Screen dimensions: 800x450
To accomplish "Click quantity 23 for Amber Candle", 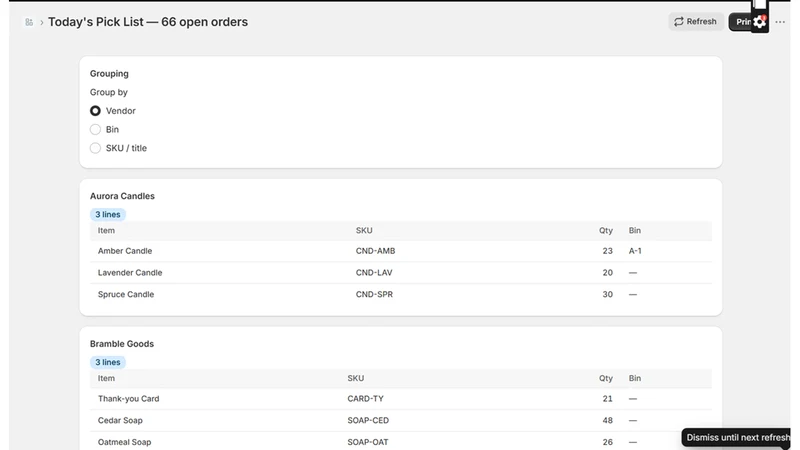I will coord(607,251).
